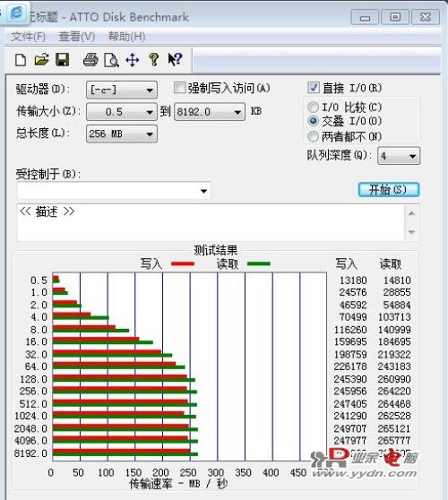
Task: Click the 开始(S) start button
Action: (388, 190)
